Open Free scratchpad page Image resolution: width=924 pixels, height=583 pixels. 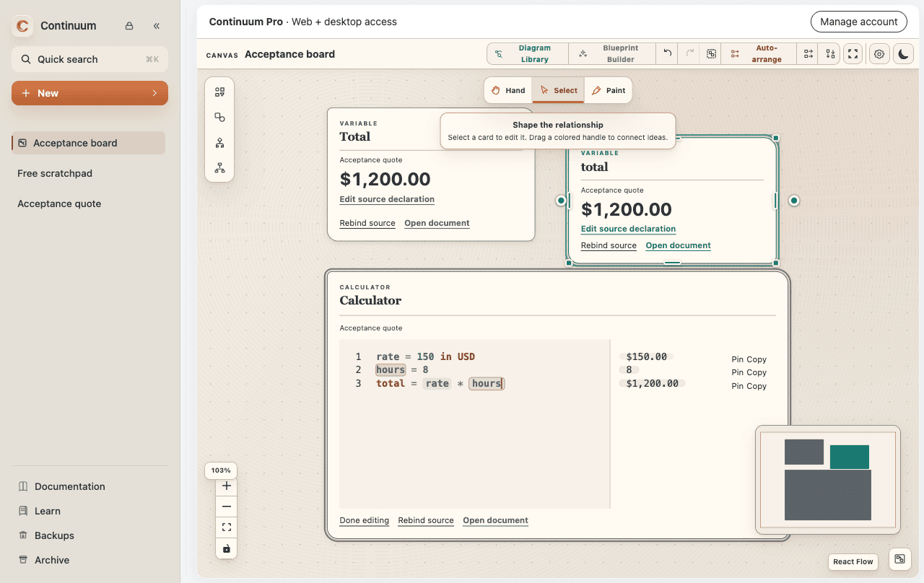pos(55,173)
